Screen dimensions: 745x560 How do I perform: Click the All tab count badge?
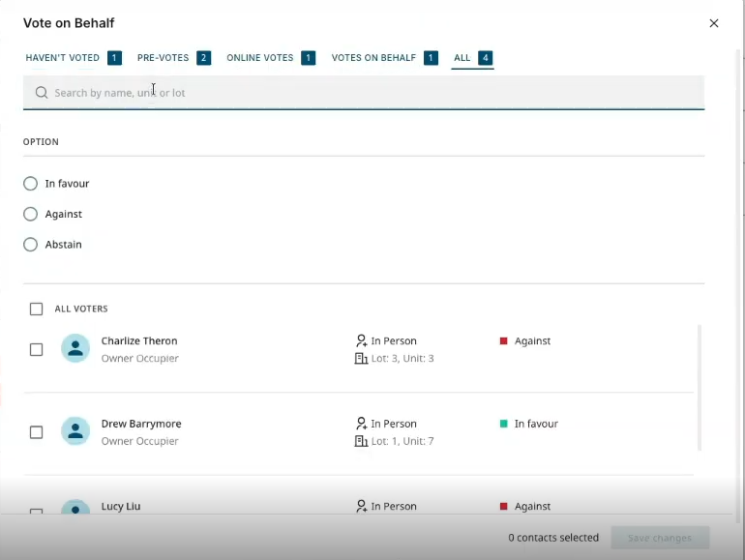tap(485, 58)
